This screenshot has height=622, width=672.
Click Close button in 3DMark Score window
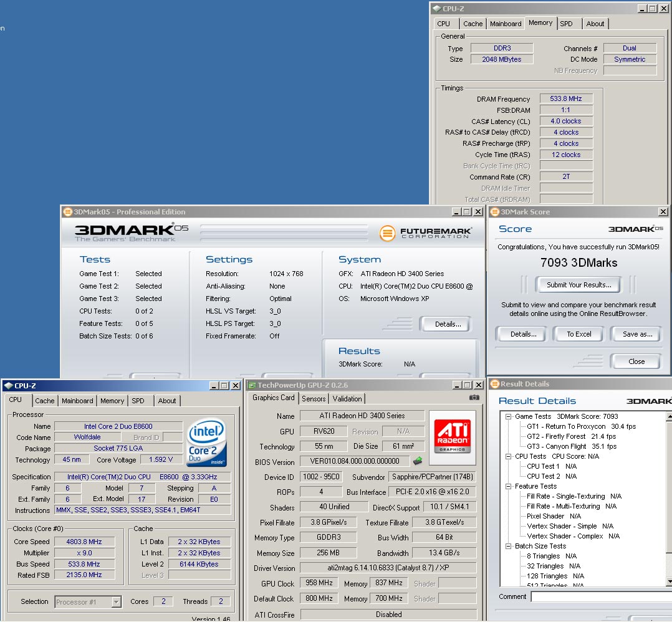point(636,361)
